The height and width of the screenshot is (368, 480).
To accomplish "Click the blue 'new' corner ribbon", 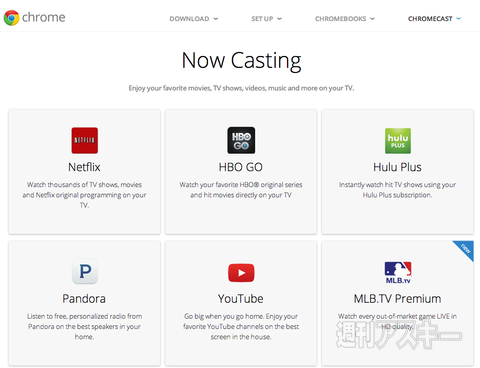I will (465, 249).
